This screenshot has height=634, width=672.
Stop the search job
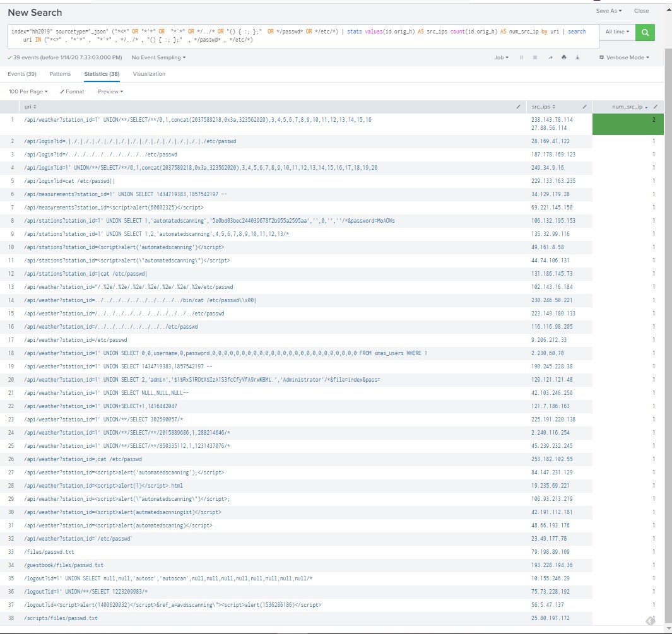click(x=535, y=57)
